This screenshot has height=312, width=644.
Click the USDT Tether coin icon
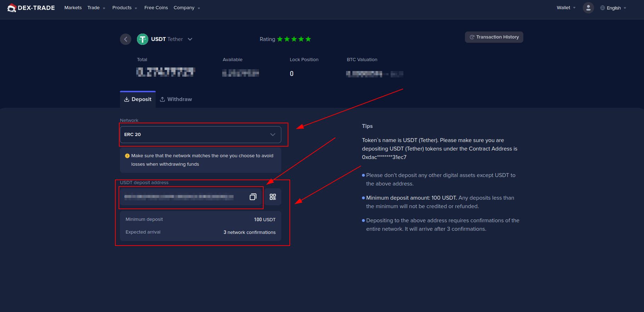coord(143,39)
